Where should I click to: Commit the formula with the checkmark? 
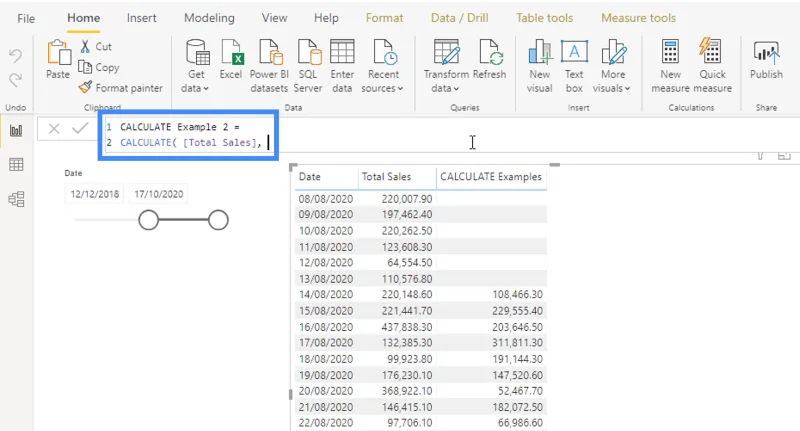point(80,129)
